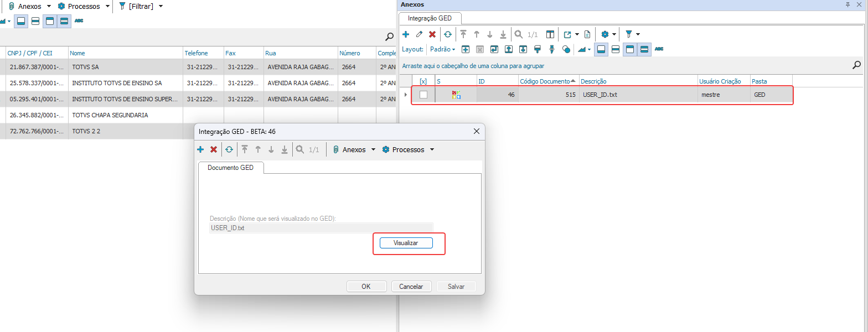
Task: Toggle bottom panel view button in Anexos layout bar
Action: coord(601,49)
